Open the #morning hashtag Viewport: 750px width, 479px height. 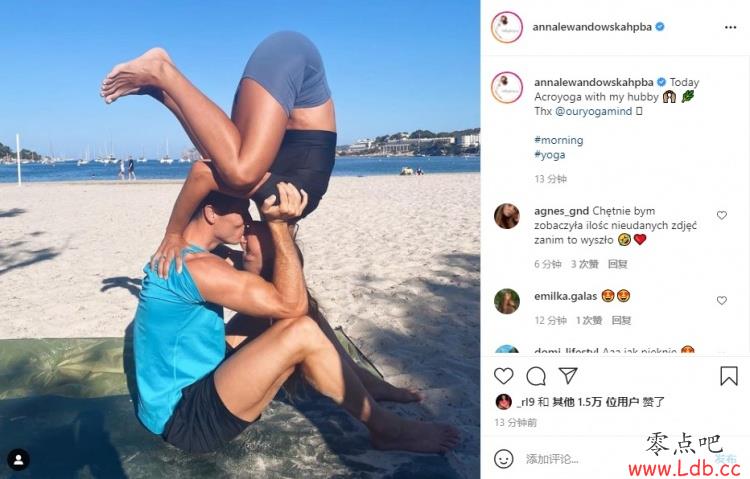(559, 140)
